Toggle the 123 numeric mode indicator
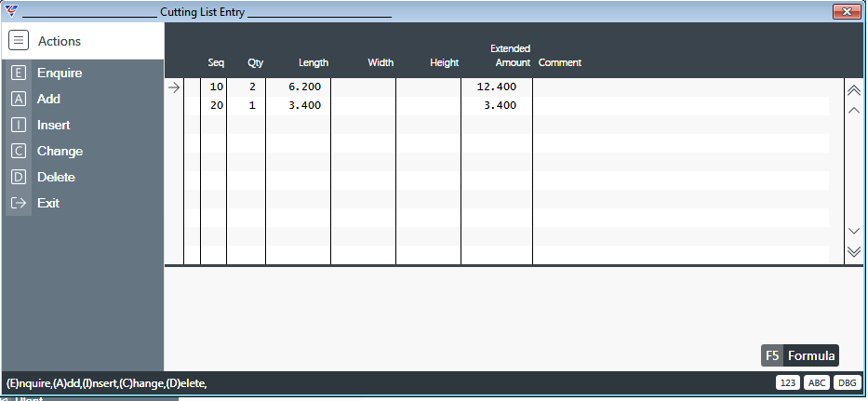Image resolution: width=868 pixels, height=401 pixels. click(788, 382)
